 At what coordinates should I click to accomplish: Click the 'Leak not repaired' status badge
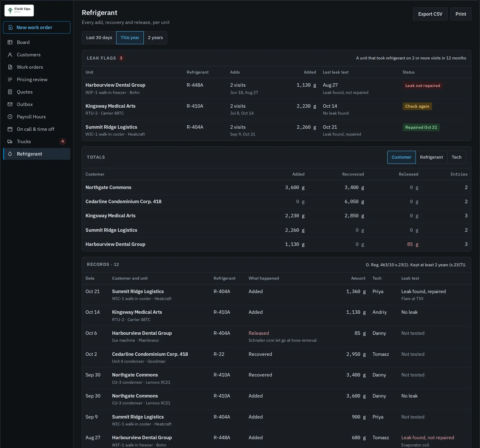tap(423, 85)
